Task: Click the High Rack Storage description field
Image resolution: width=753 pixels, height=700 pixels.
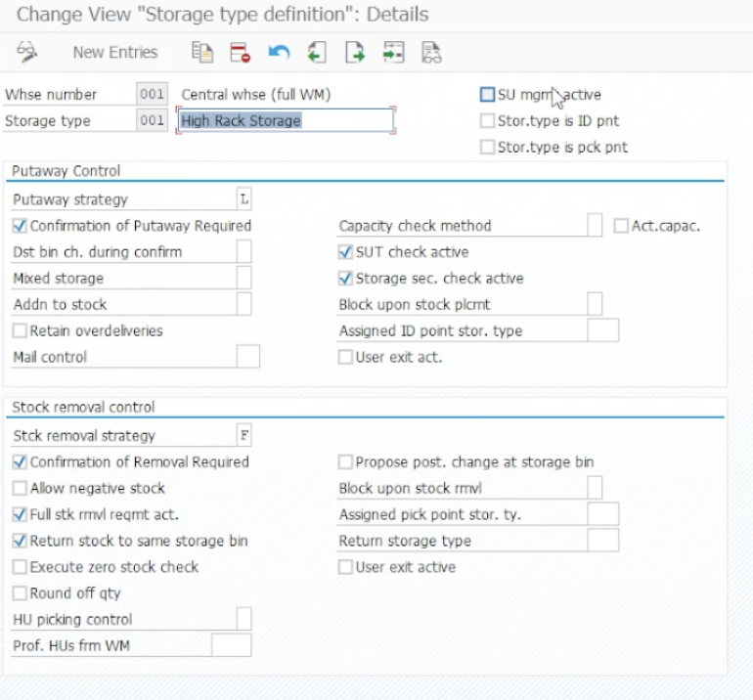Action: 286,121
